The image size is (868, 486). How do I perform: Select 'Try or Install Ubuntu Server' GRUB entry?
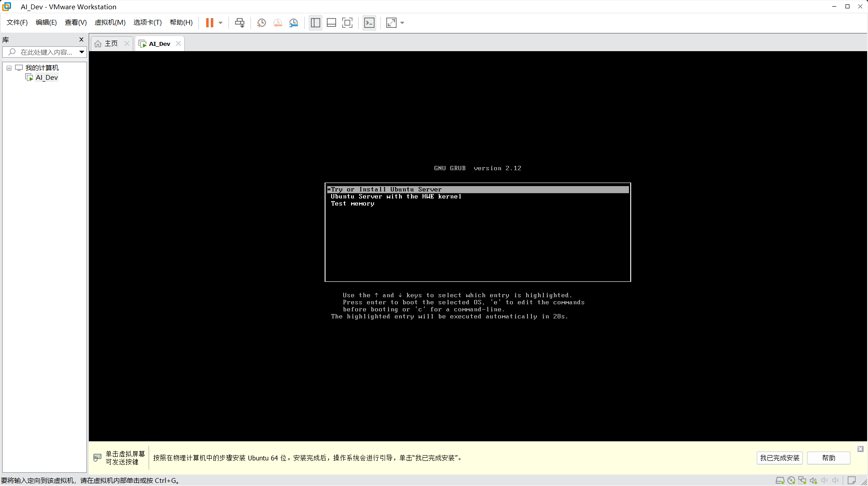pos(478,189)
